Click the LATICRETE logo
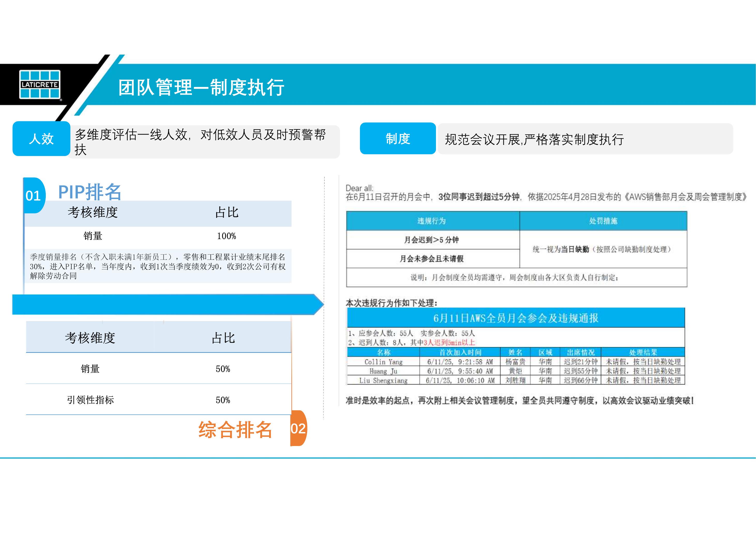Image resolution: width=756 pixels, height=535 pixels. 40,84
